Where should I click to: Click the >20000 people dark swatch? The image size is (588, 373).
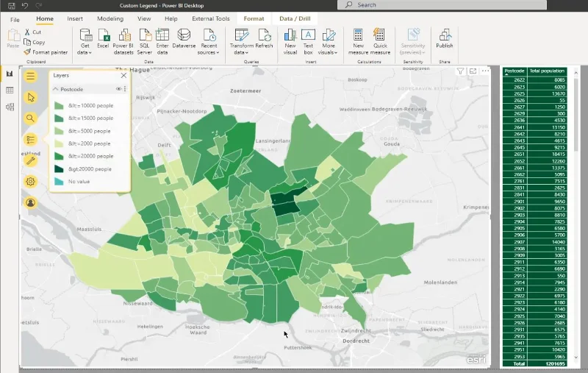click(x=59, y=169)
